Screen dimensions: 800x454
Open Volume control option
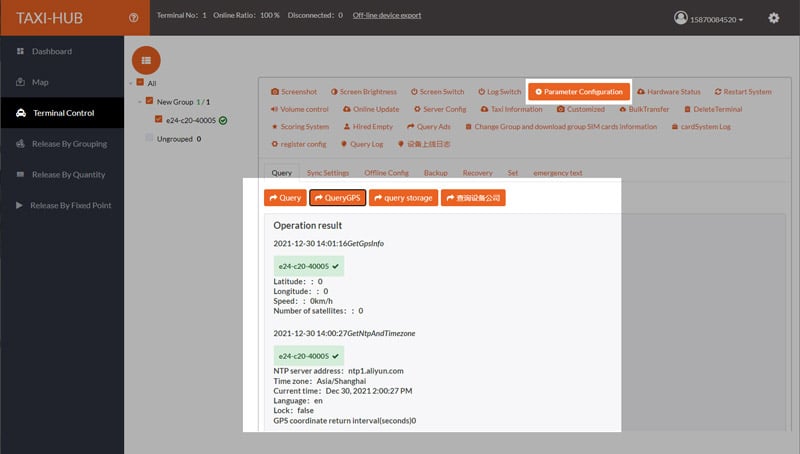(x=299, y=109)
